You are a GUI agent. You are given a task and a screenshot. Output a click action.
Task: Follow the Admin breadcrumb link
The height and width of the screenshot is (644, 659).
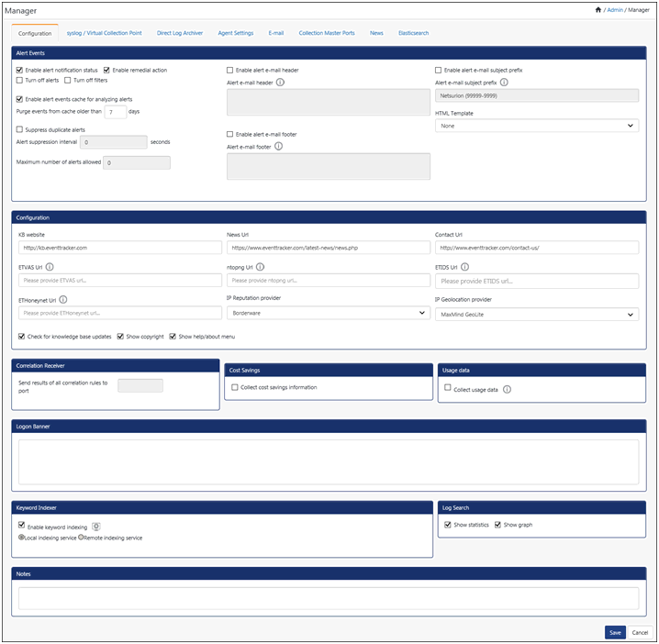coord(615,10)
